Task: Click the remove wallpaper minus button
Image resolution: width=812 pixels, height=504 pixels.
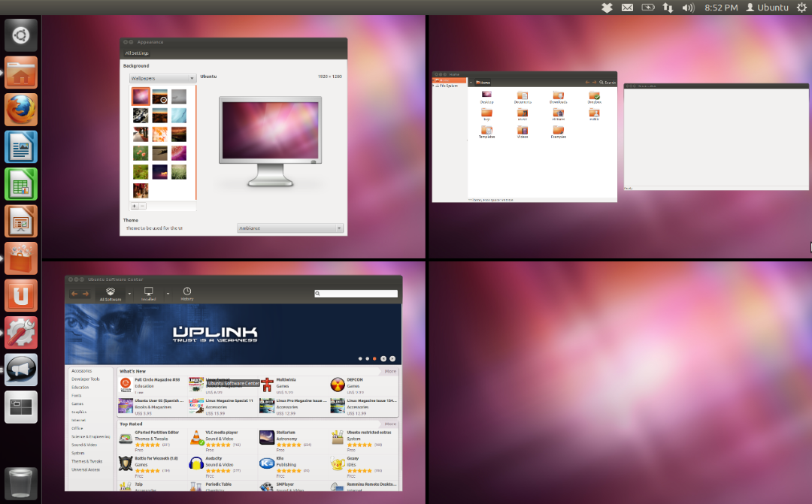Action: point(142,206)
